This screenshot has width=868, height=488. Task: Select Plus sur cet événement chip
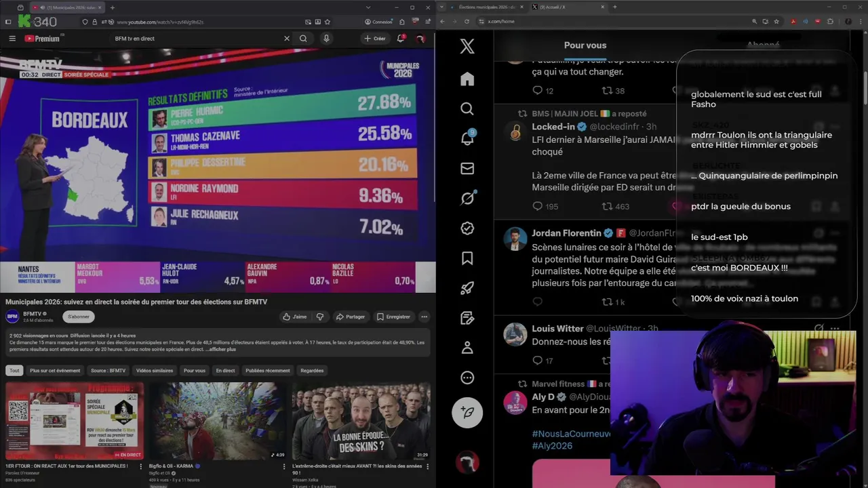click(x=55, y=371)
